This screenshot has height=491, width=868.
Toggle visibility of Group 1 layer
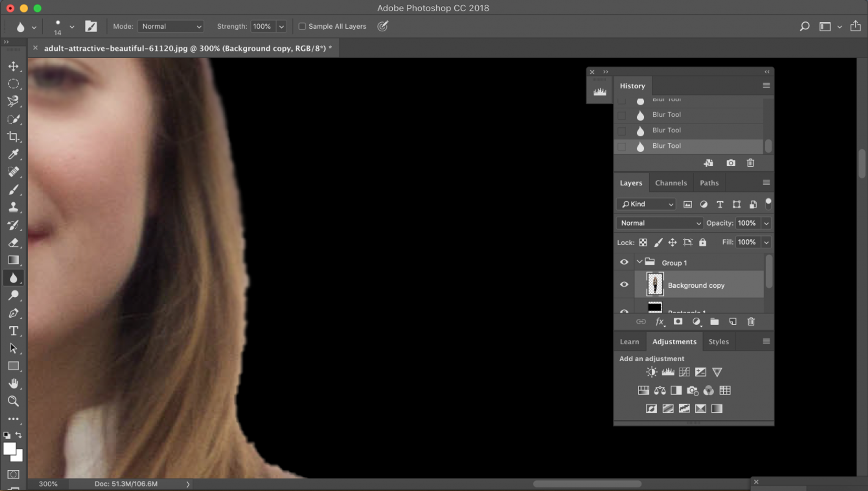tap(623, 263)
